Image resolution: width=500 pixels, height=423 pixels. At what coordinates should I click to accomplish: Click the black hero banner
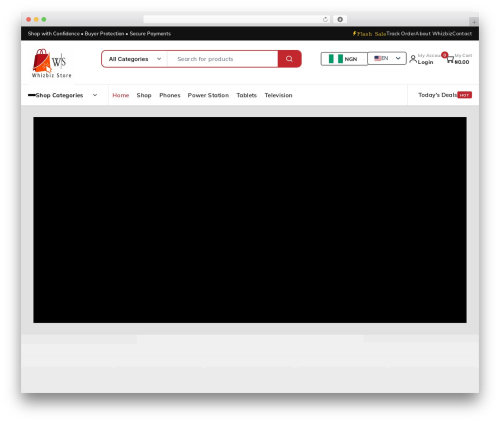coord(250,220)
